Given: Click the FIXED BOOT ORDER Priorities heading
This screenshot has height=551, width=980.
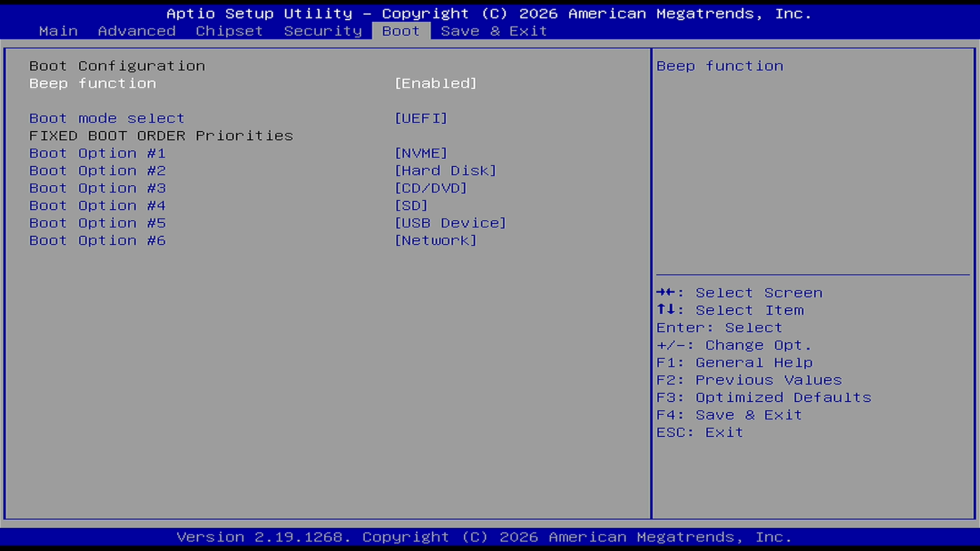Looking at the screenshot, I should pyautogui.click(x=161, y=136).
